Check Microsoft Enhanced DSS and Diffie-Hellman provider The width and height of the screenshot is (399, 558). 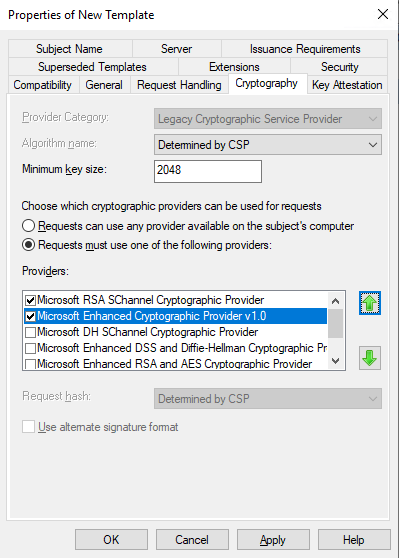point(31,348)
